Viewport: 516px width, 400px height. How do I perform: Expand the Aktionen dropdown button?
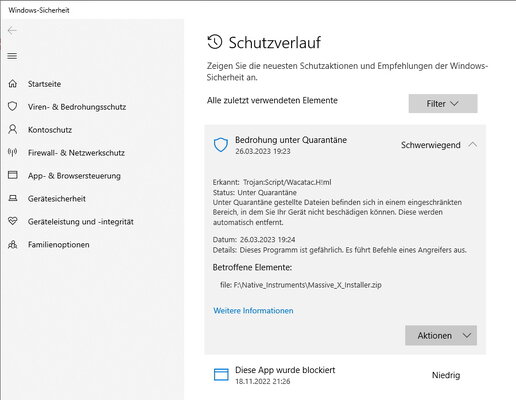coord(441,335)
